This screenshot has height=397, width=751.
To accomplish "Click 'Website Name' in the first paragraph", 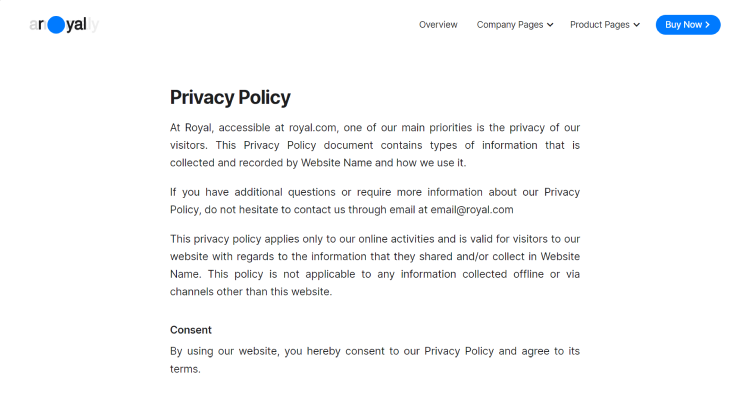I will pyautogui.click(x=336, y=163).
